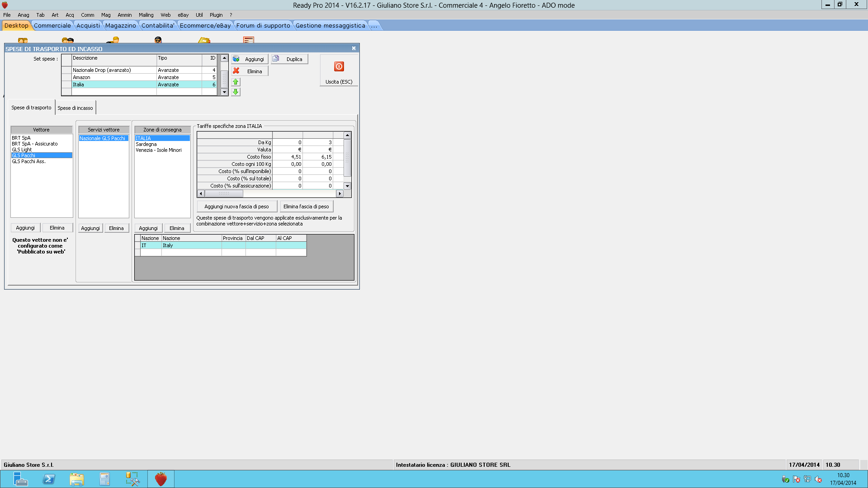Screen dimensions: 868x488
Task: Click tariffe horizontal scrollbar right arrow
Action: click(340, 193)
